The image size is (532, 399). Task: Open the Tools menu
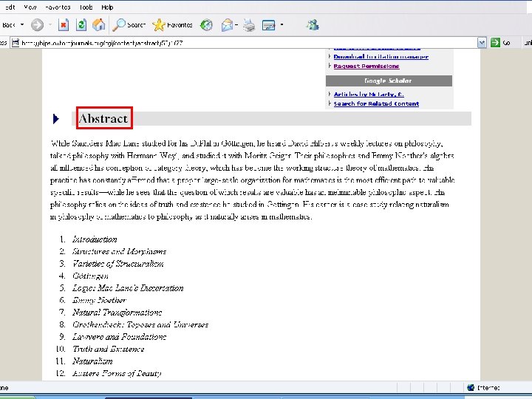pos(86,7)
